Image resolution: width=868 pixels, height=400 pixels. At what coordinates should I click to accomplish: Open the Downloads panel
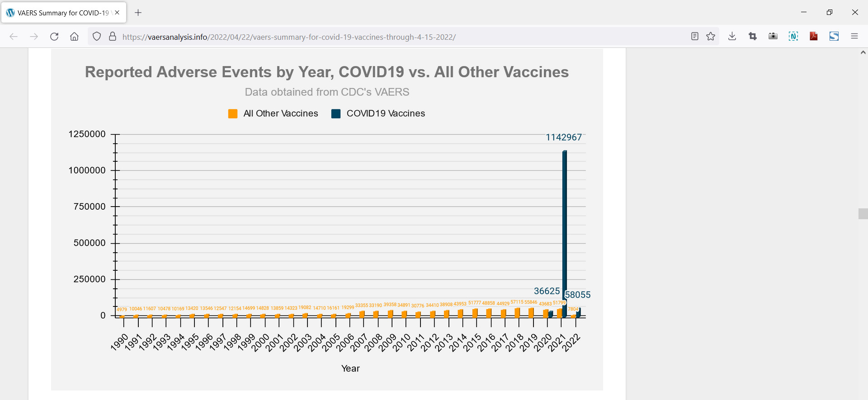point(732,37)
